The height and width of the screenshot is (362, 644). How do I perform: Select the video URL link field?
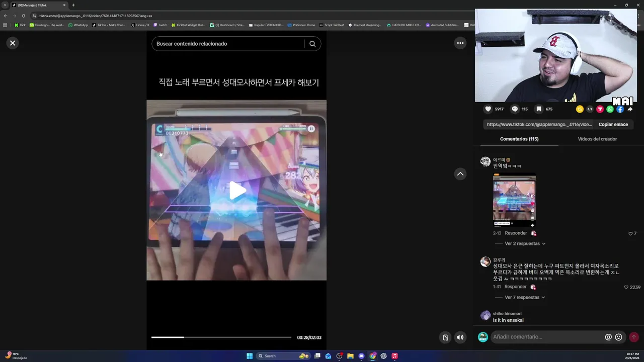[539, 124]
